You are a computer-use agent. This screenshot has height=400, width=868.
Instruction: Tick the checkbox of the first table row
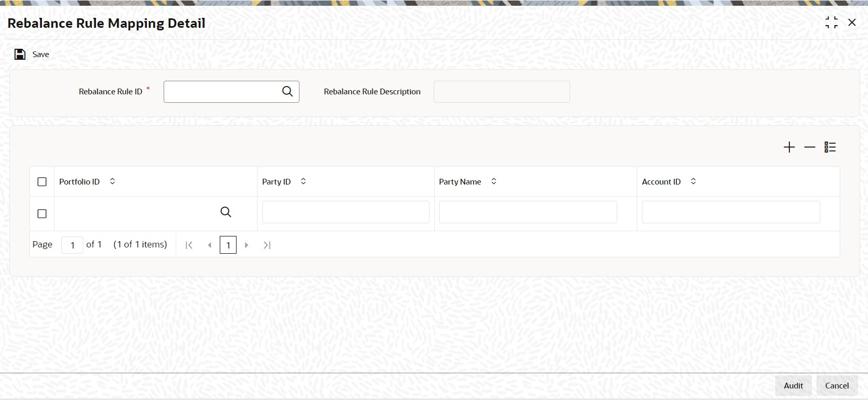(42, 214)
